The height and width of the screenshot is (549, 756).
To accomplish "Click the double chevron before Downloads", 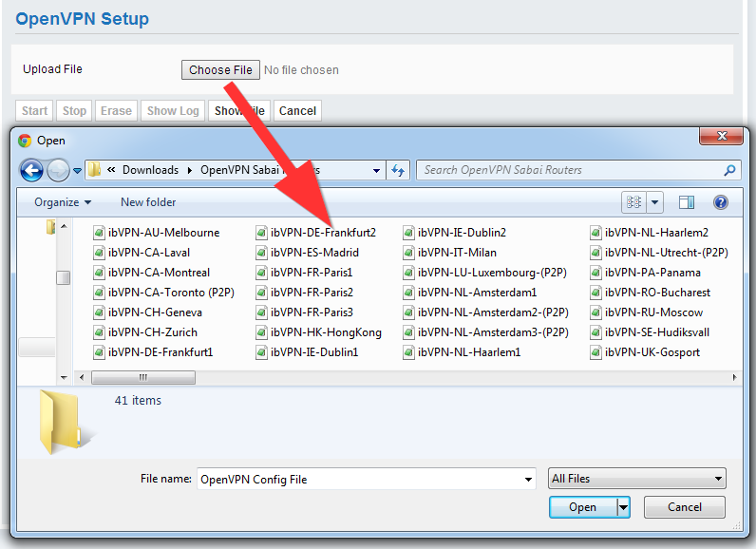I will [111, 170].
